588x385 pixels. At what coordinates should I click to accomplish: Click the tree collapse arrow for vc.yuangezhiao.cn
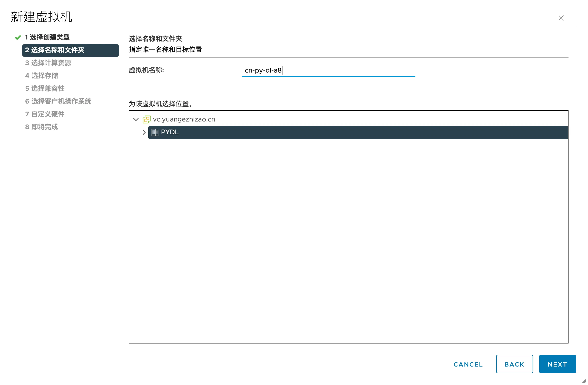[x=137, y=119]
